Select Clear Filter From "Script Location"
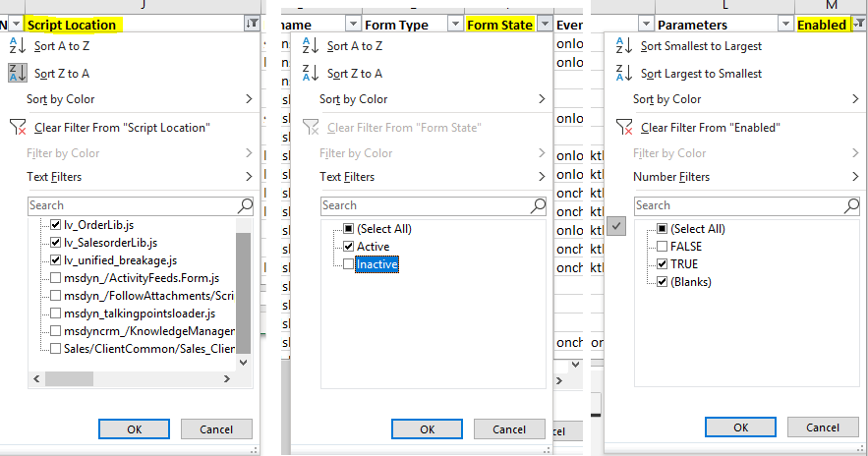This screenshot has width=868, height=456. 122,128
